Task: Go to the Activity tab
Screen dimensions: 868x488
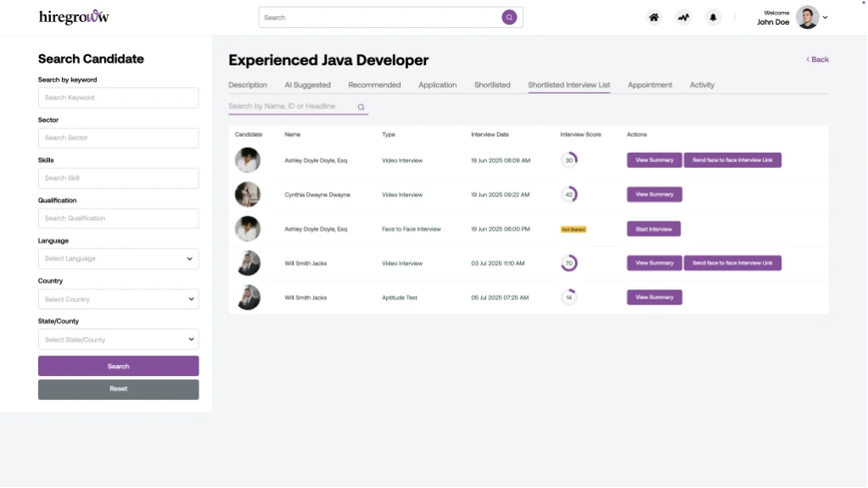Action: tap(702, 85)
